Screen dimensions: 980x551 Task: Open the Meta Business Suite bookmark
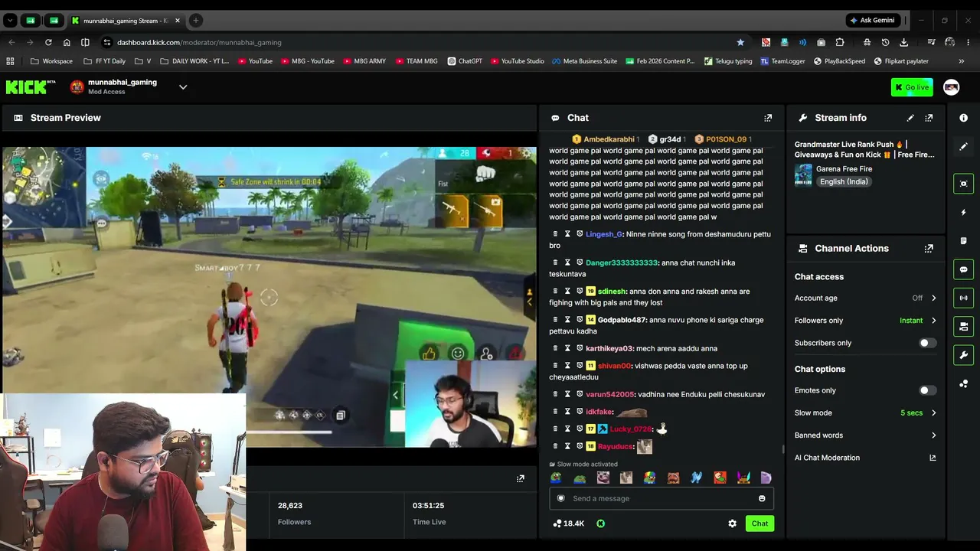click(584, 61)
